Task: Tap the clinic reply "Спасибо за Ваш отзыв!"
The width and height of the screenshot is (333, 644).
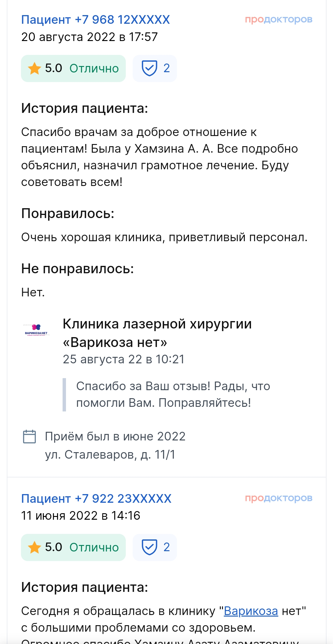Action: point(173,394)
